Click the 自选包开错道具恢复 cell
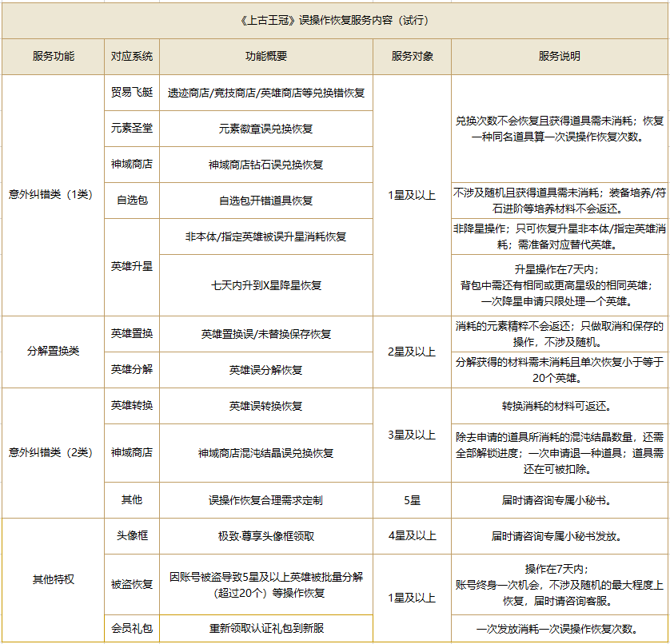This screenshot has width=670, height=644. click(x=265, y=201)
